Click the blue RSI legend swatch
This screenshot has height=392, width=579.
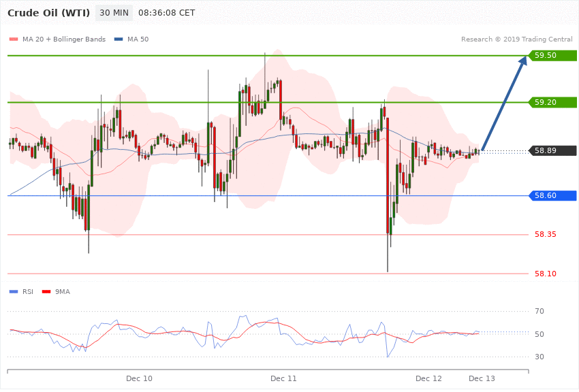(14, 292)
